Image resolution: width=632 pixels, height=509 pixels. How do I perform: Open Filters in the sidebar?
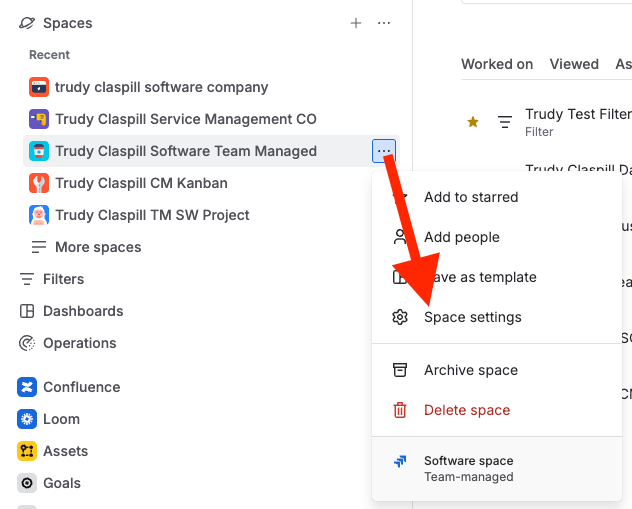click(63, 279)
